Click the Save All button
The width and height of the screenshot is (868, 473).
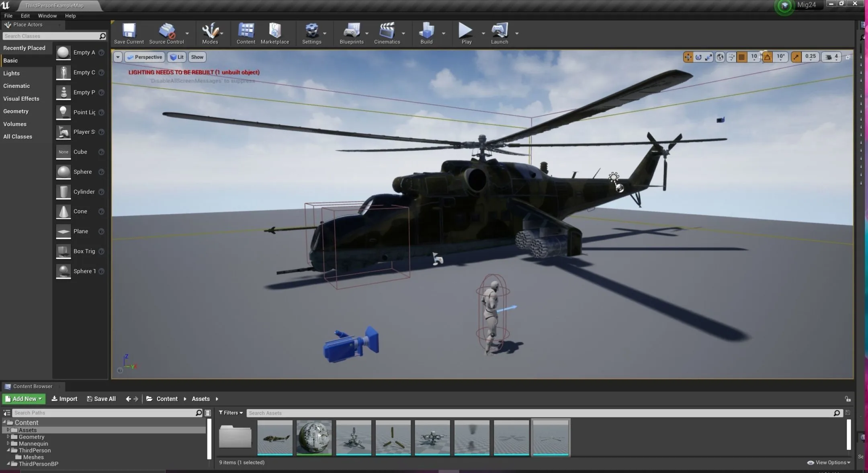[101, 399]
